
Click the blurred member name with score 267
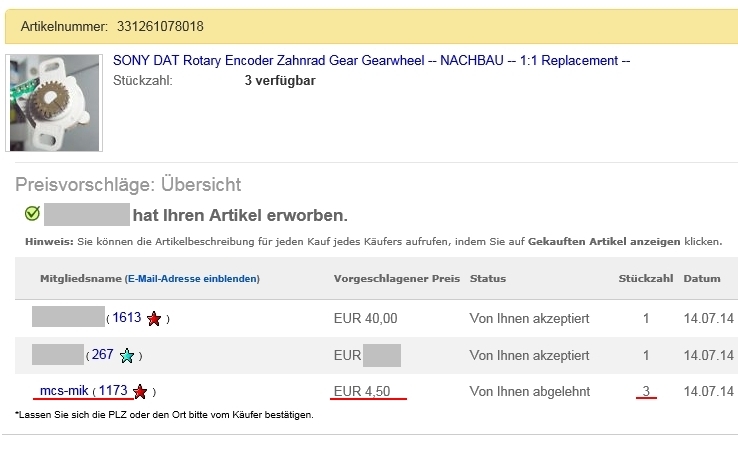[x=57, y=354]
